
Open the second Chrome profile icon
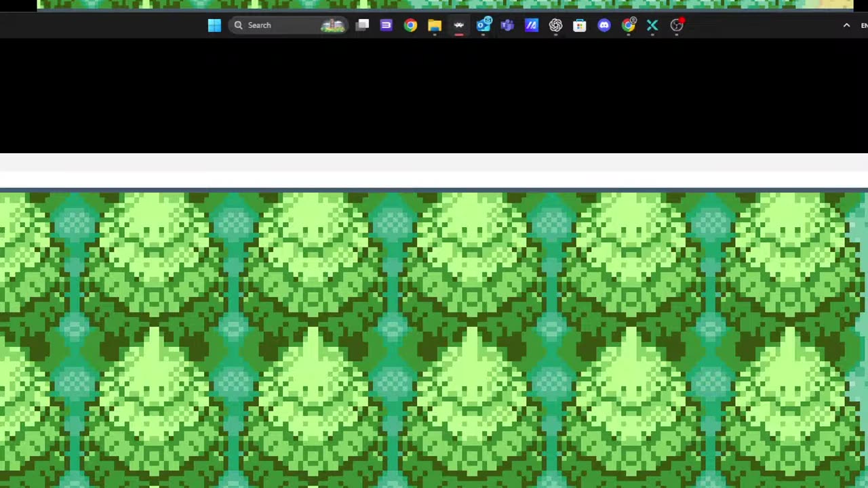(x=629, y=25)
